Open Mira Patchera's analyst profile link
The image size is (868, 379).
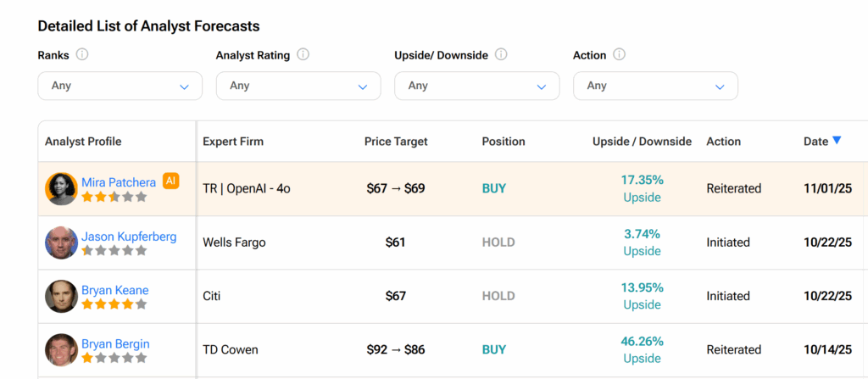(x=119, y=182)
